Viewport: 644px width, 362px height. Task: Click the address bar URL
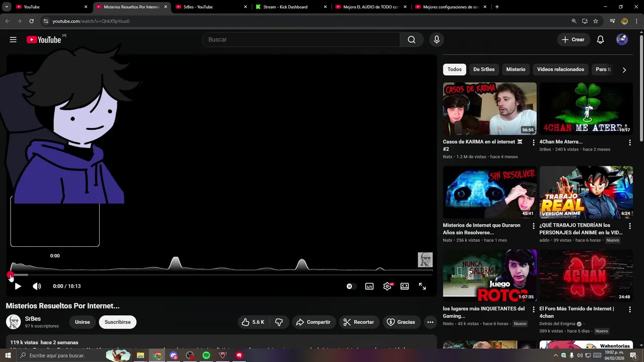(91, 21)
